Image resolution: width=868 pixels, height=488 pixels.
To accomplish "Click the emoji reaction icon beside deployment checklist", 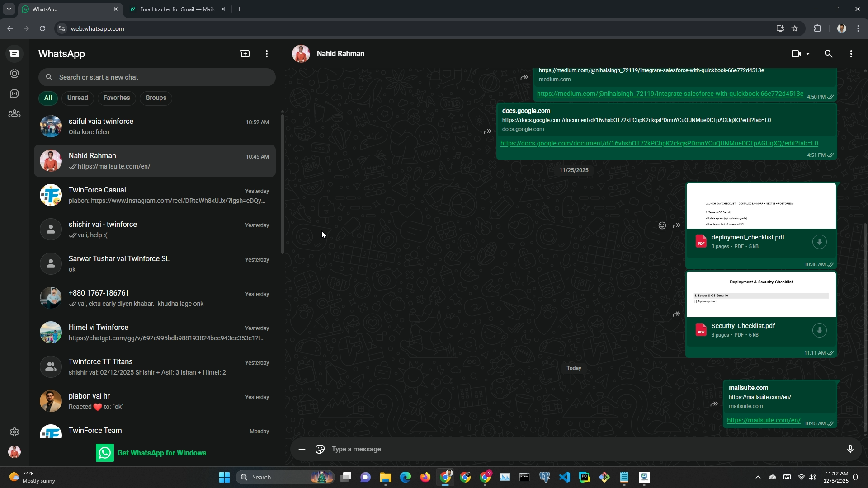I will point(662,225).
